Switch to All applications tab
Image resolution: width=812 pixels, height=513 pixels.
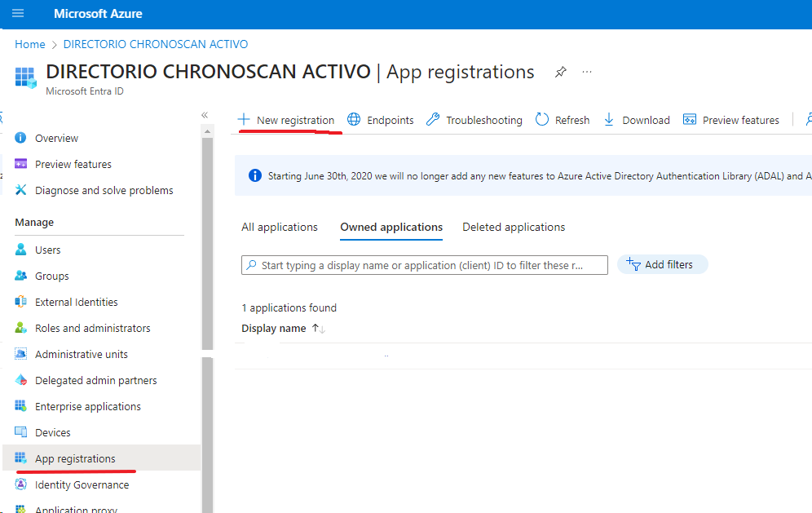[x=280, y=228]
